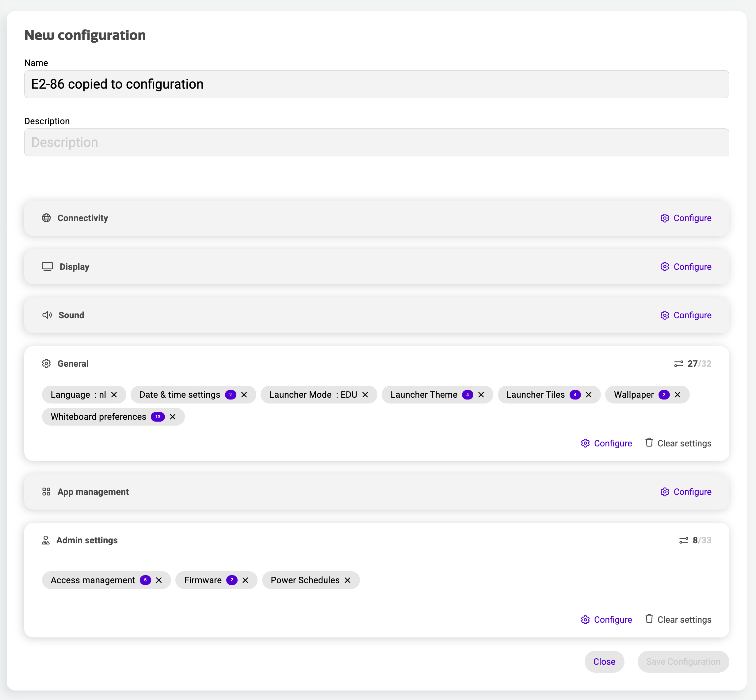Click the Display monitor icon
This screenshot has width=756, height=700.
pyautogui.click(x=47, y=266)
